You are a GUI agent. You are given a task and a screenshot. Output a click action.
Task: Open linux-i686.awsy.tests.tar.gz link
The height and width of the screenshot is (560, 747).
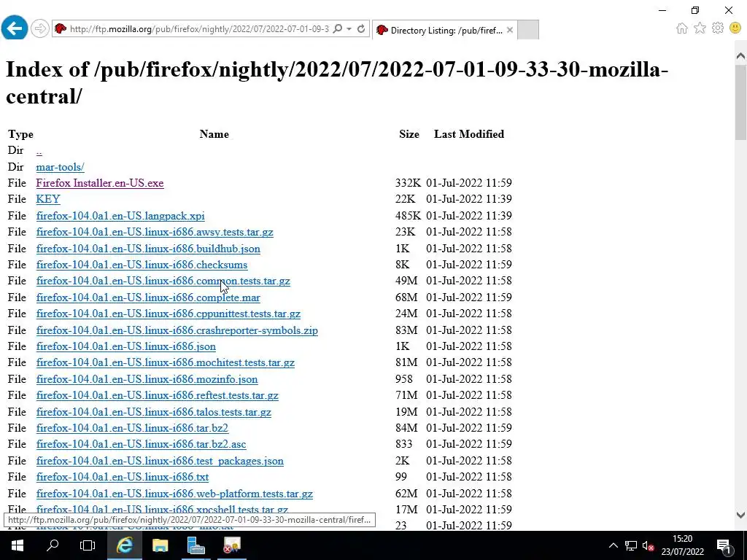[155, 232]
